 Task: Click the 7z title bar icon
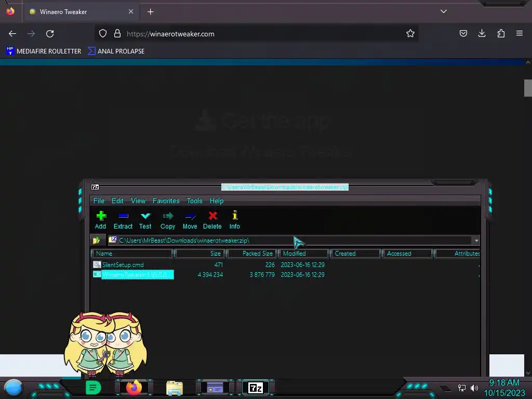point(96,187)
